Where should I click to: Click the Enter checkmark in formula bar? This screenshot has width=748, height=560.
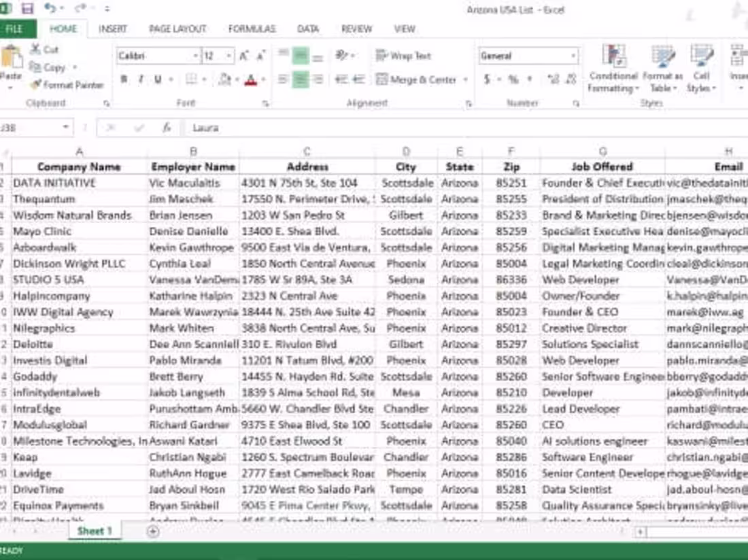coord(139,128)
